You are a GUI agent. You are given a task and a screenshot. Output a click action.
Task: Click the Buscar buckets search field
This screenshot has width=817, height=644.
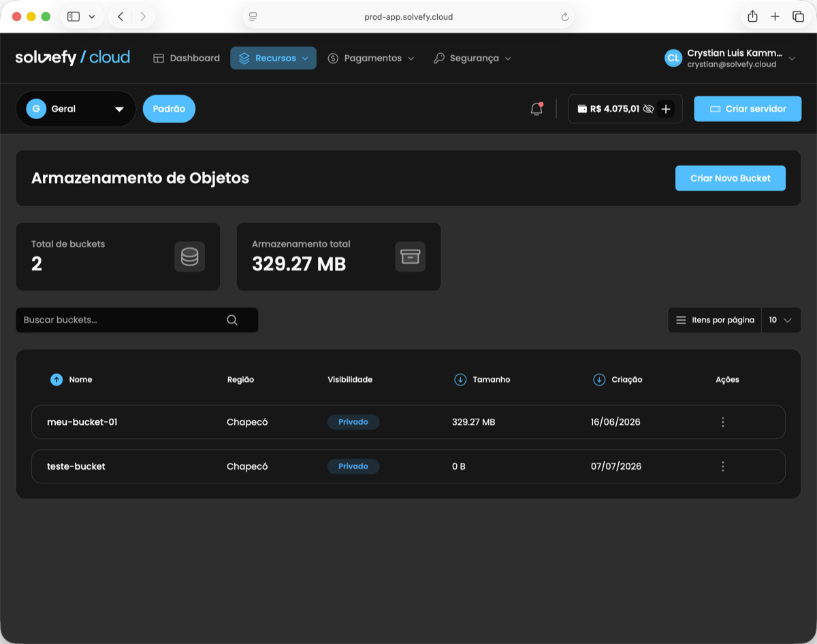coord(137,320)
